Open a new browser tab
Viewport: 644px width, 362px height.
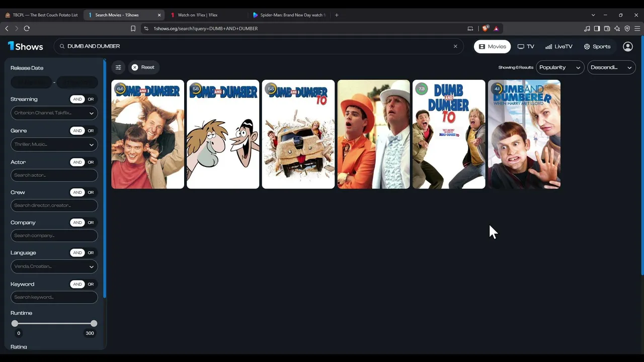coord(337,15)
